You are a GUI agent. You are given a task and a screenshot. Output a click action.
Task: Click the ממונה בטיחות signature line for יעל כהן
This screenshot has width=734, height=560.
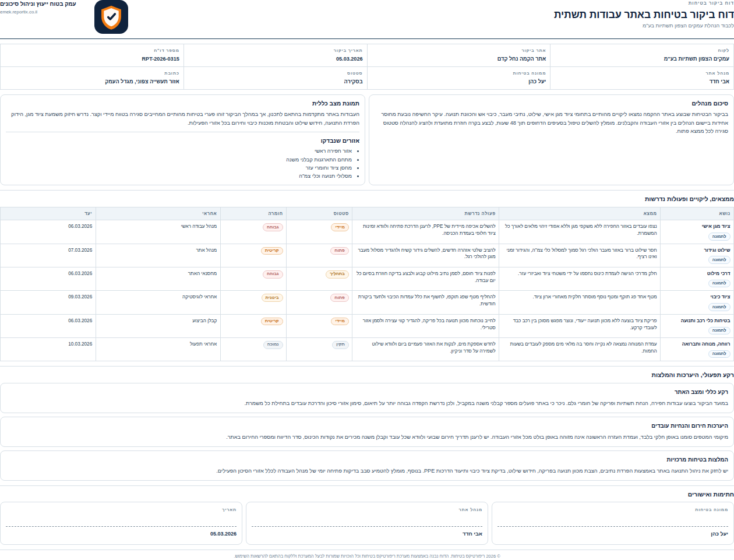[x=612, y=526]
